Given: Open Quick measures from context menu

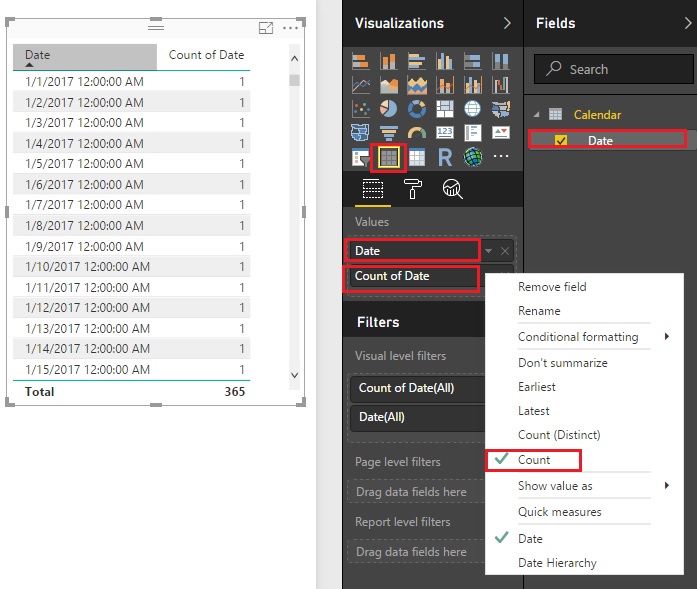Looking at the screenshot, I should coord(560,512).
